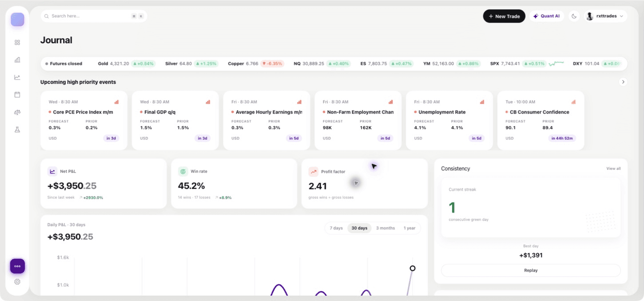
Task: Click the SPX sparkline chart
Action: pos(556,63)
